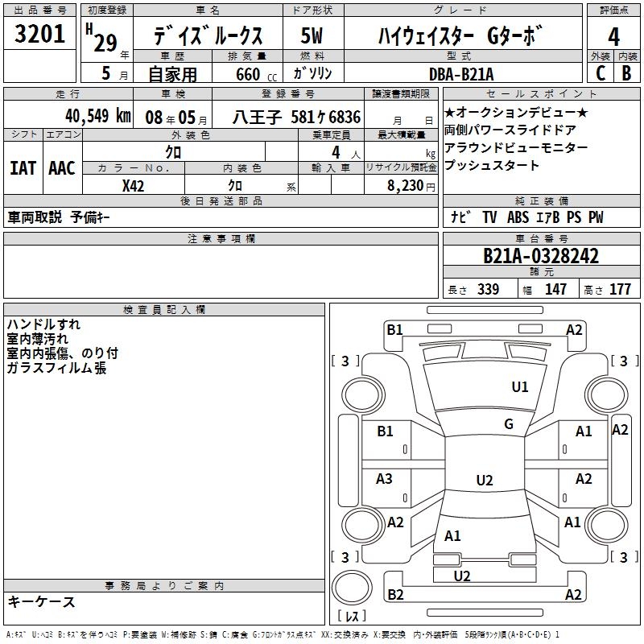Click the 検査員記入欄 section header
Image resolution: width=644 pixels, height=644 pixels.
pyautogui.click(x=164, y=310)
